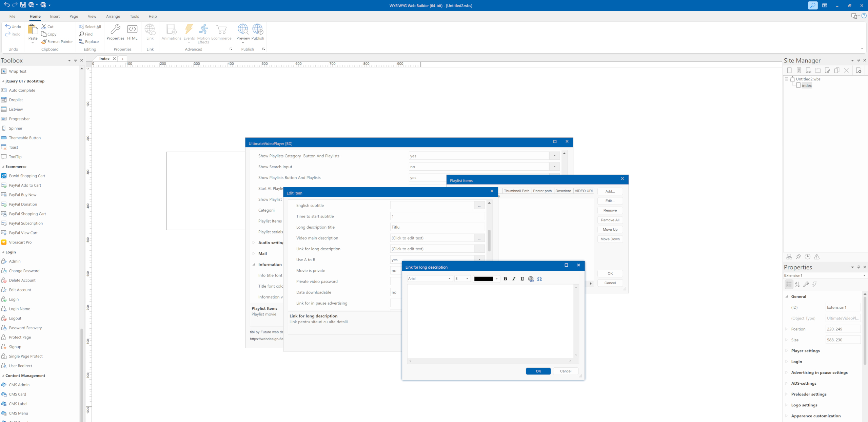Click Undo in the ribbon

(x=13, y=26)
